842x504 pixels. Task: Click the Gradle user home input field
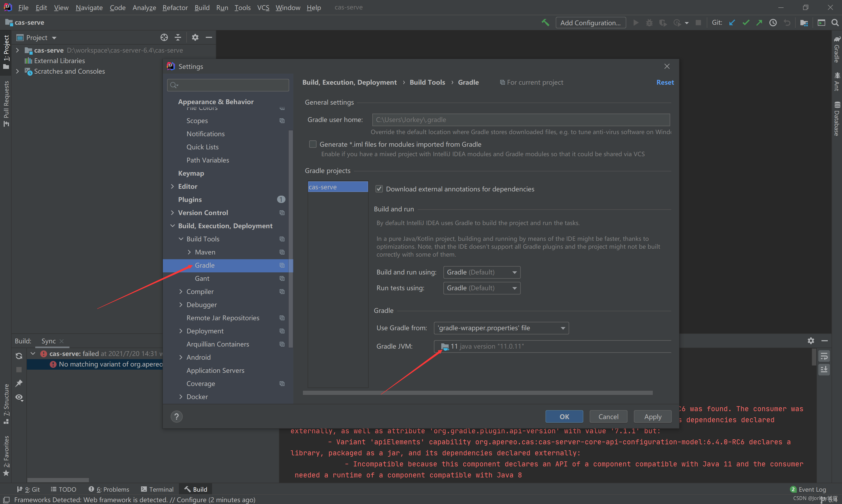[521, 120]
